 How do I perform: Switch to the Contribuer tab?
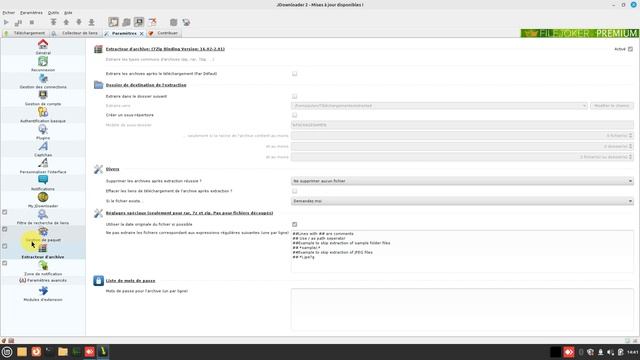164,33
